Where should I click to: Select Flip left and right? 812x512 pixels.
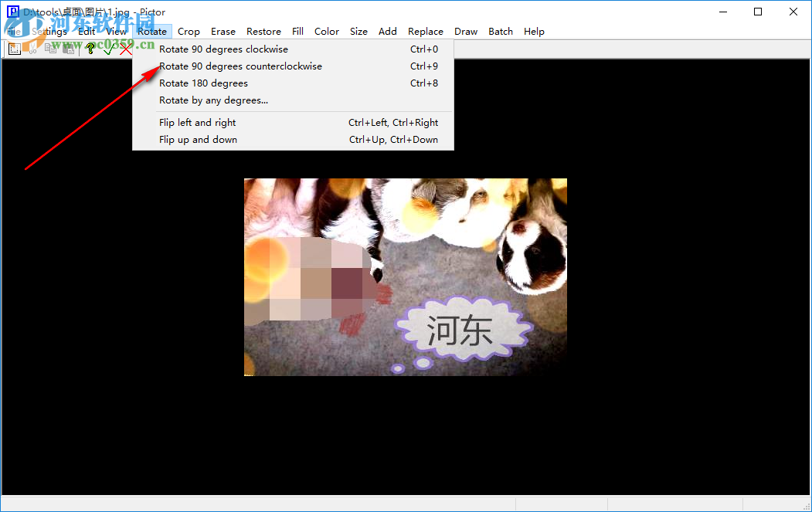pos(197,122)
